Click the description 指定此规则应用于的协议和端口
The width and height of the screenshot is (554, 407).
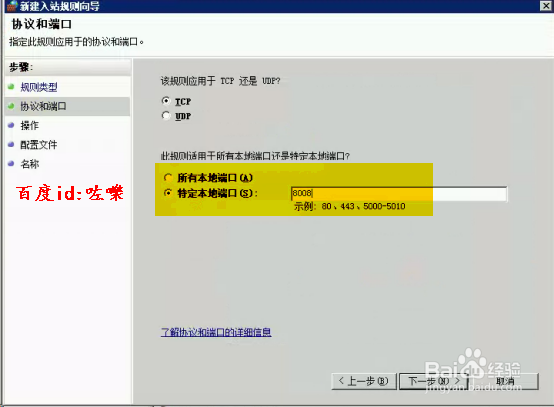(x=76, y=42)
